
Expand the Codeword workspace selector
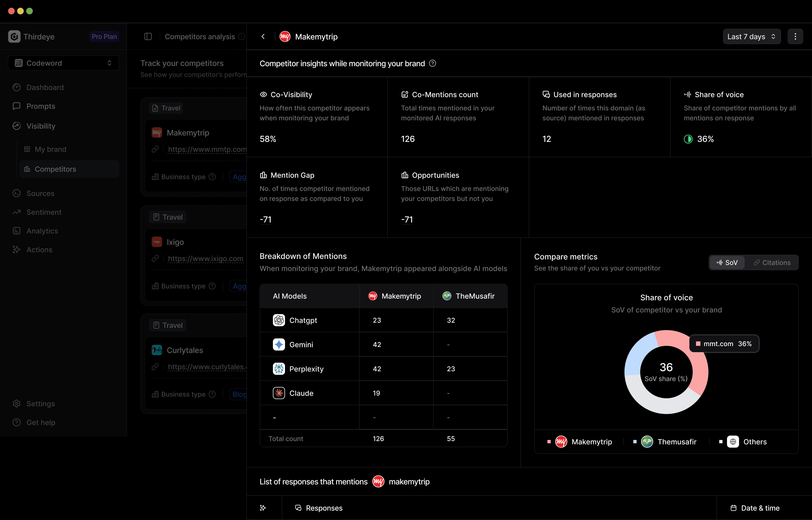64,63
